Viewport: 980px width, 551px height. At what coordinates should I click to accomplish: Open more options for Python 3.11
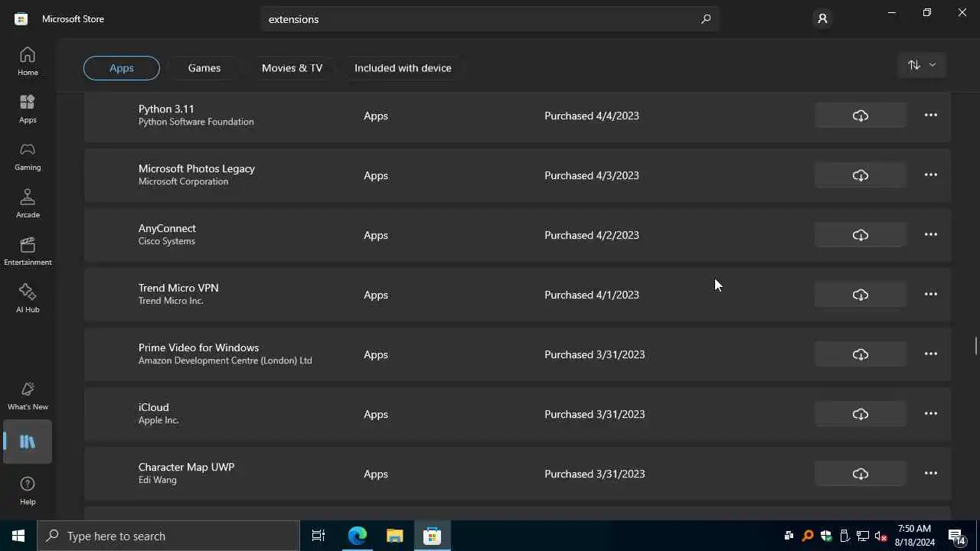tap(931, 116)
